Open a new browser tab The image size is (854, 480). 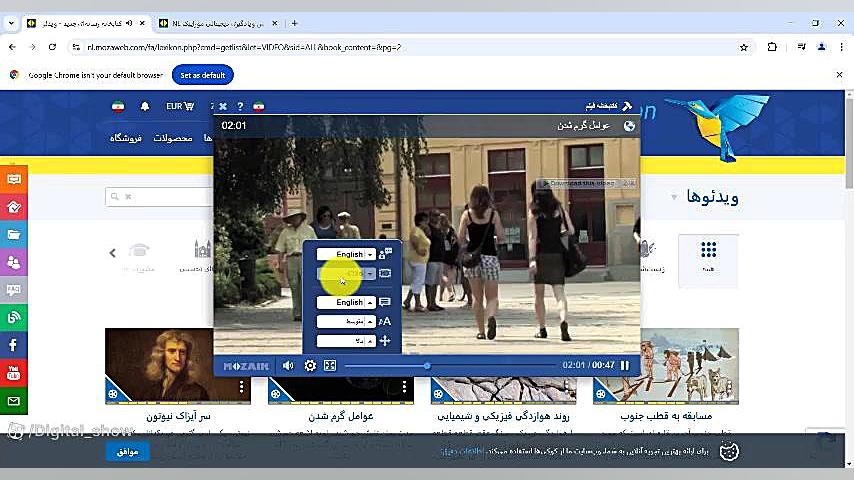click(295, 23)
